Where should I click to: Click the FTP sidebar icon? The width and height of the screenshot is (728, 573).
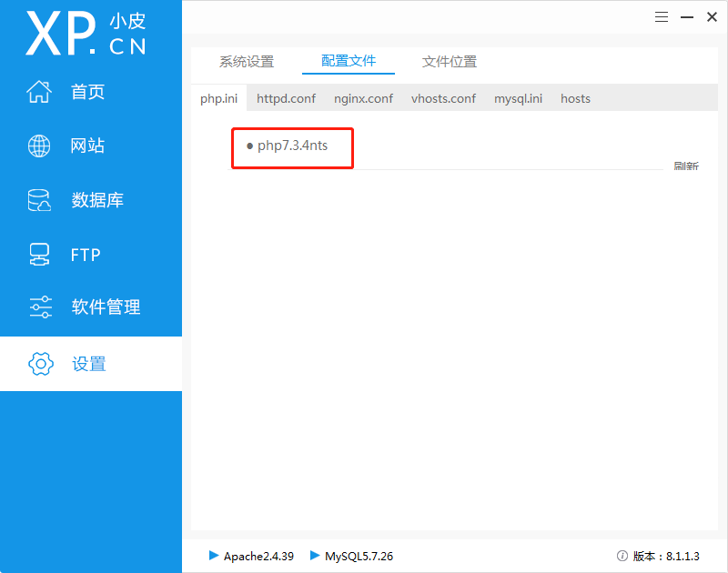(x=39, y=255)
